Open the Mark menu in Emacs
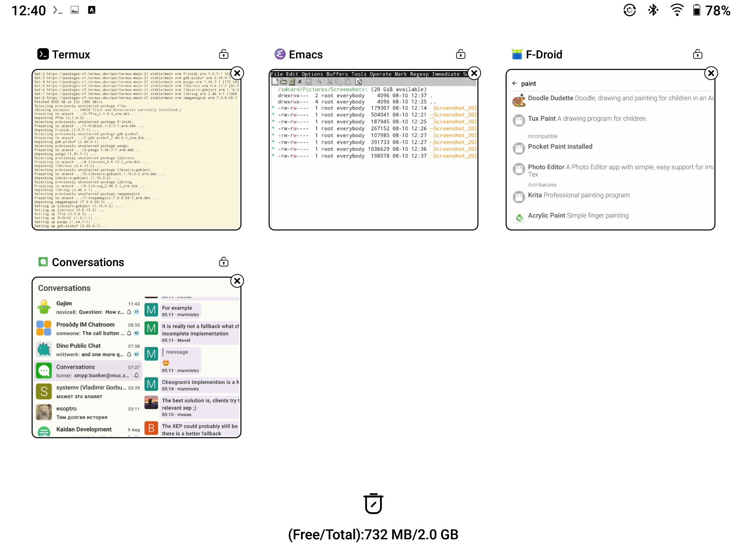 401,74
